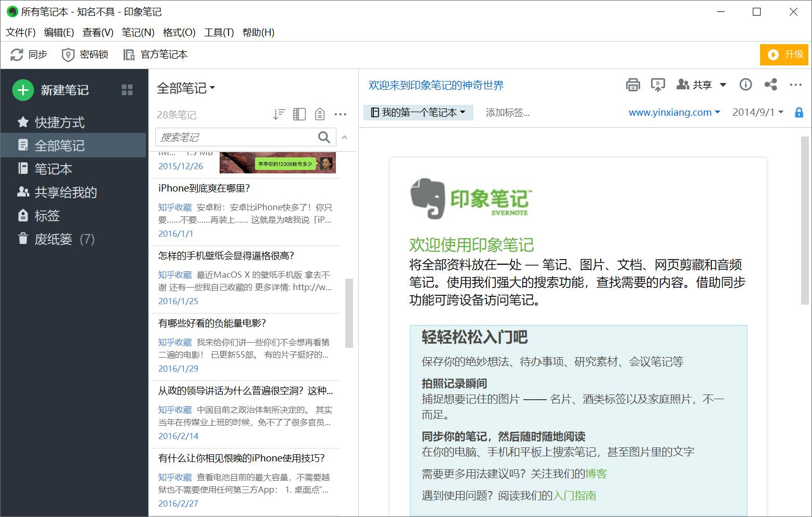
Task: Toggle the note lock icon
Action: [799, 112]
